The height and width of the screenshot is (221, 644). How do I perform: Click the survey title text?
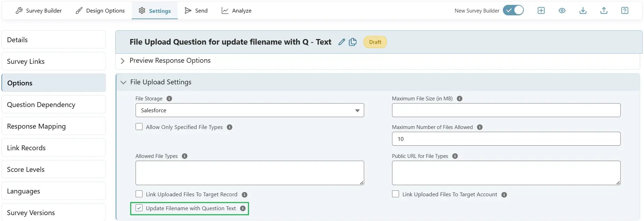pos(230,42)
